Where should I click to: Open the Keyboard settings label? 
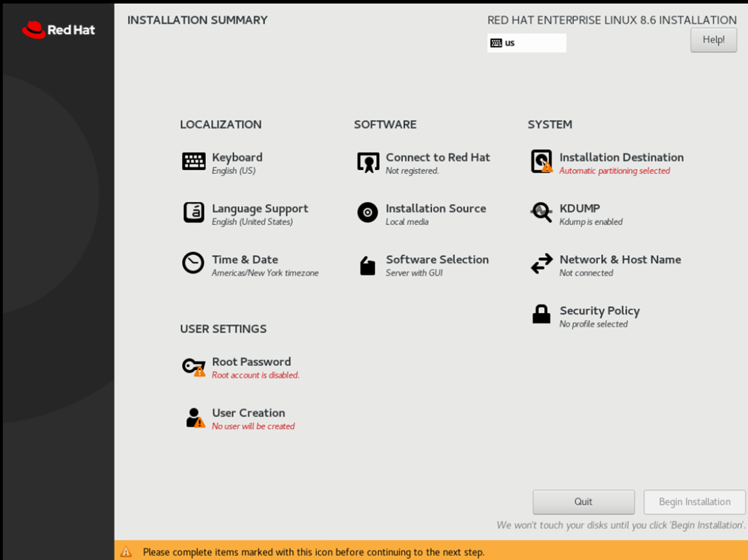click(237, 157)
